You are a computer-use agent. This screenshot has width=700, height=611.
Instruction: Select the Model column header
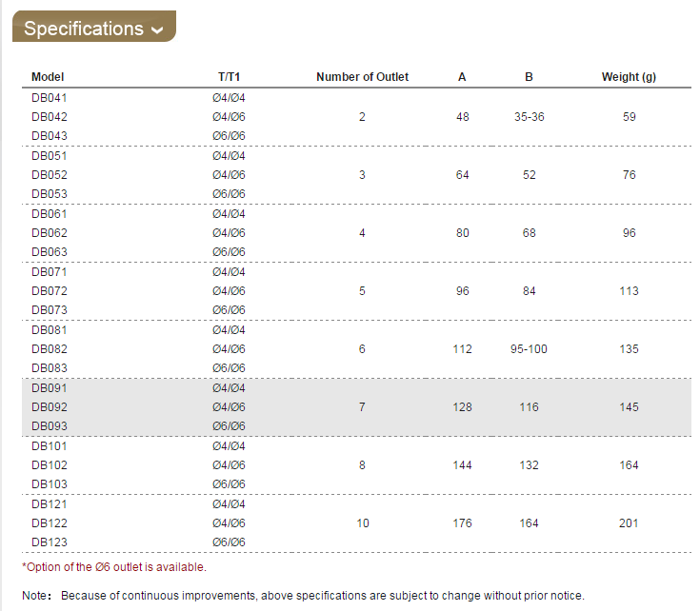coord(48,77)
